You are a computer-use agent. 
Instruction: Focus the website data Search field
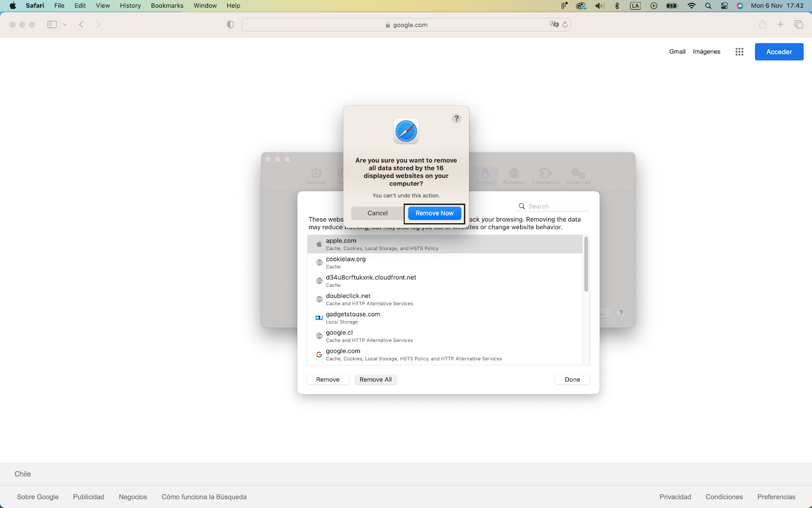coord(553,206)
